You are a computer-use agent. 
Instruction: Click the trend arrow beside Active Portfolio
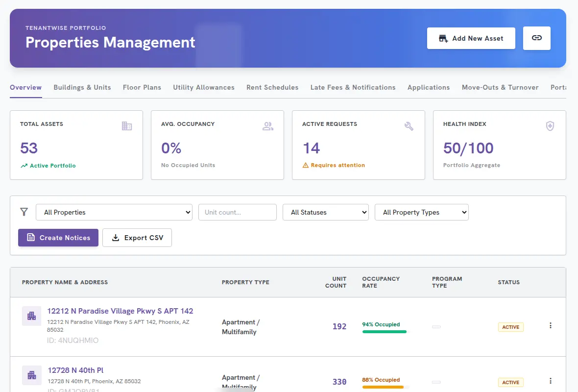click(24, 166)
